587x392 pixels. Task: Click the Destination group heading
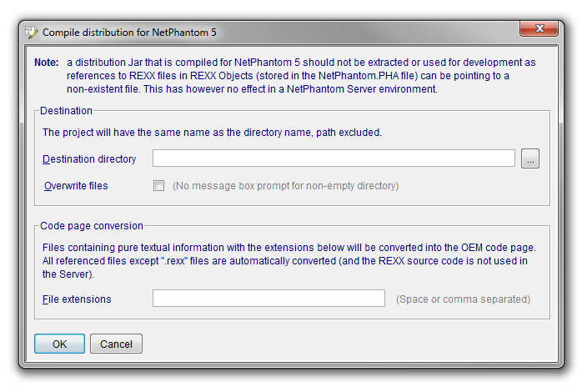pyautogui.click(x=66, y=111)
